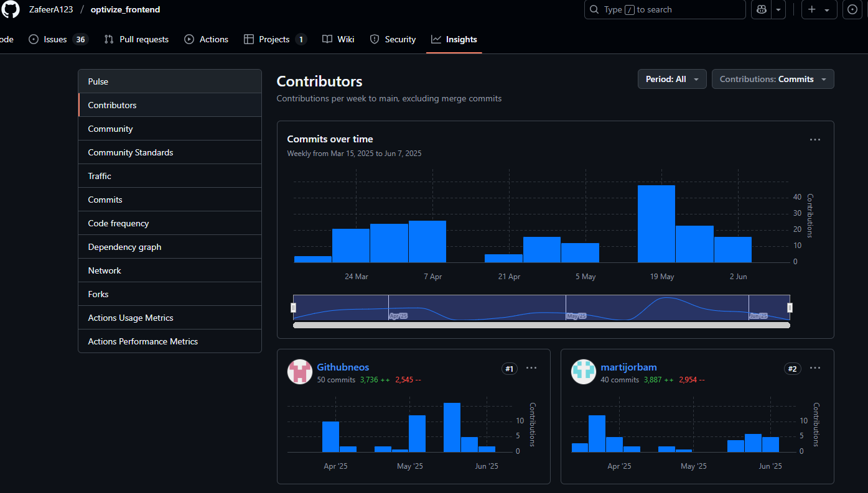This screenshot has width=868, height=493.
Task: Focus the Type / to search field
Action: (665, 9)
